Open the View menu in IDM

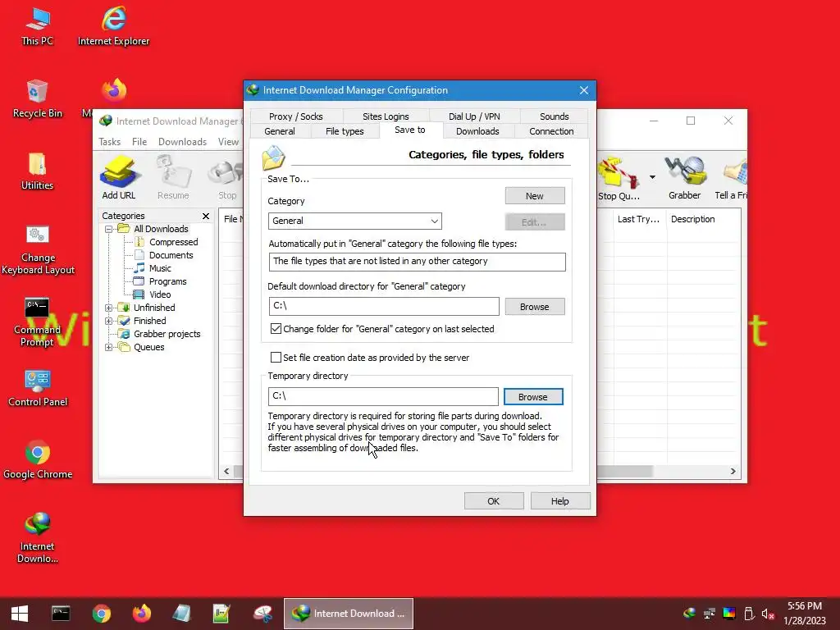click(x=228, y=142)
